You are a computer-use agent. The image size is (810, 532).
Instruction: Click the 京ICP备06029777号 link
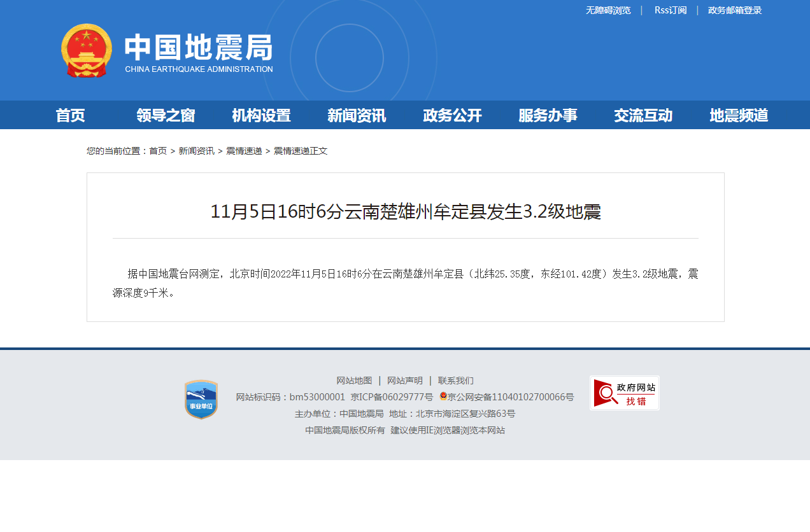[x=392, y=397]
